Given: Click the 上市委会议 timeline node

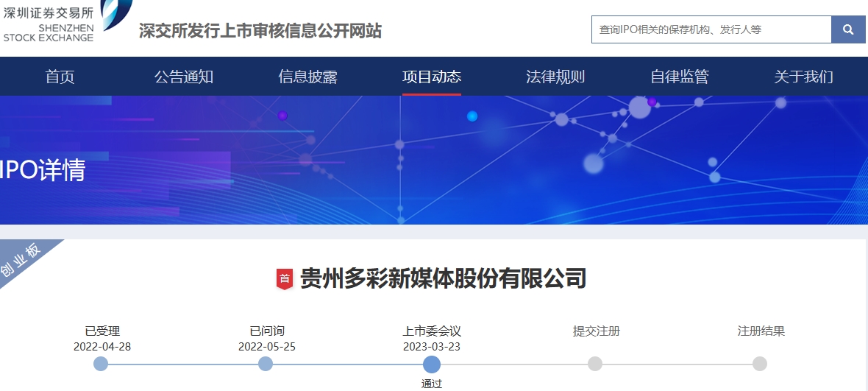Looking at the screenshot, I should (432, 364).
